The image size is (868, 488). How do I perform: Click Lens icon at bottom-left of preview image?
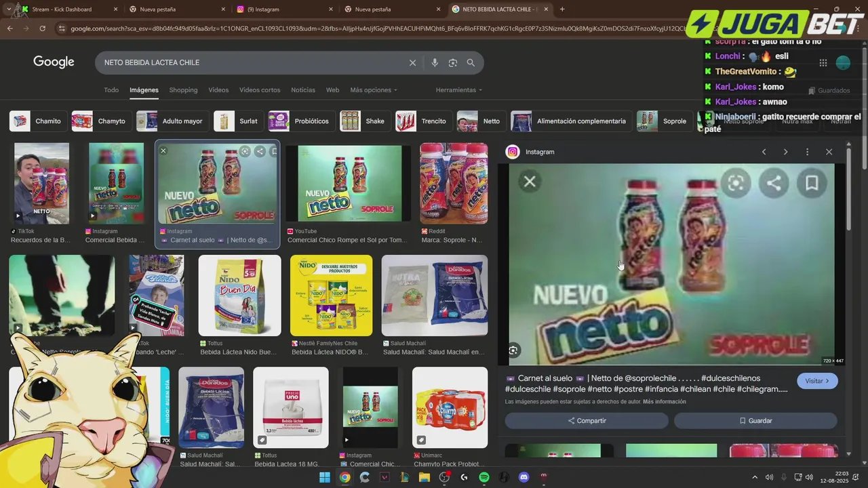click(x=513, y=350)
